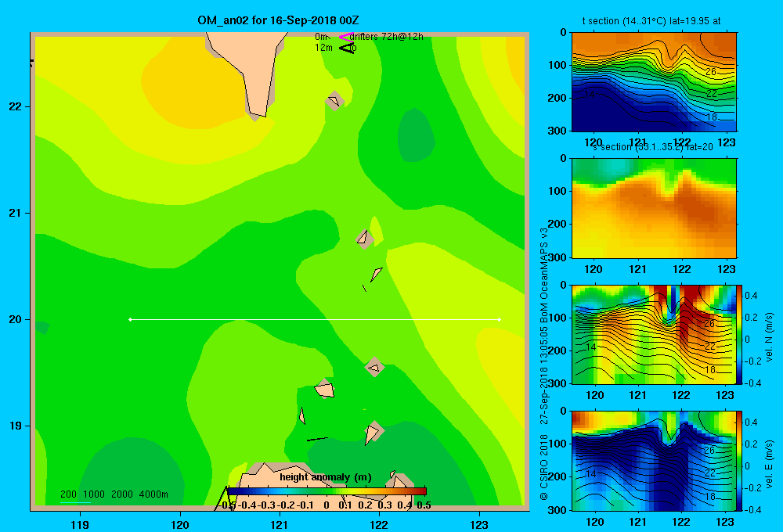This screenshot has height=532, width=783.
Task: Click longitude label 123 on main map axis
Action: [479, 524]
